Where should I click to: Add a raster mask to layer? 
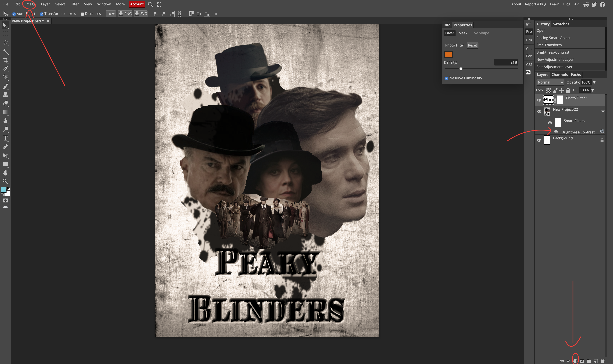pyautogui.click(x=582, y=361)
